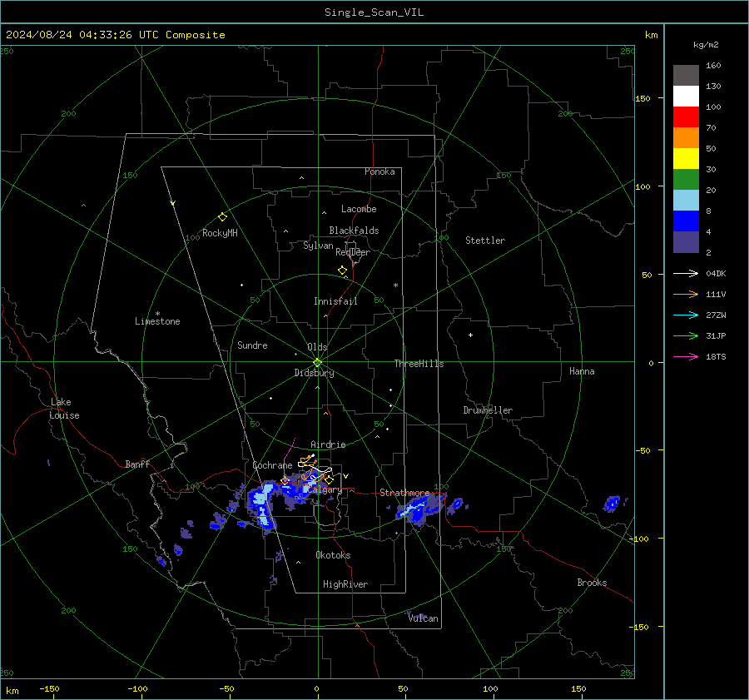Click the 2024/08/24 04:33:26 UTC Composite timestamp
Screen dimensions: 749x700
[115, 35]
